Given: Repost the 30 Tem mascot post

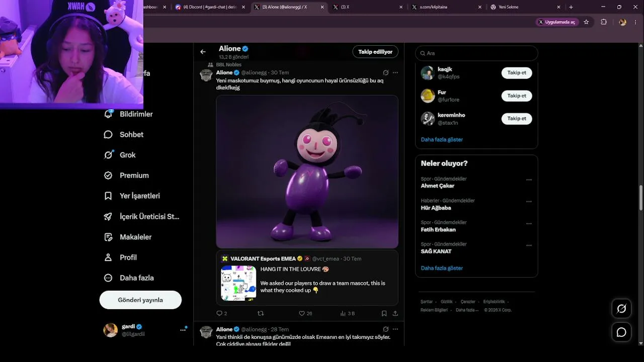Looking at the screenshot, I should (261, 313).
